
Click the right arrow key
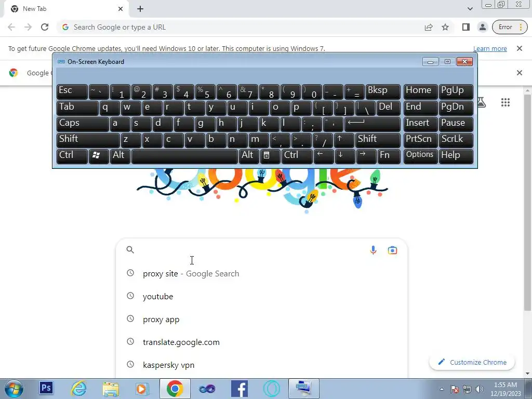click(366, 156)
